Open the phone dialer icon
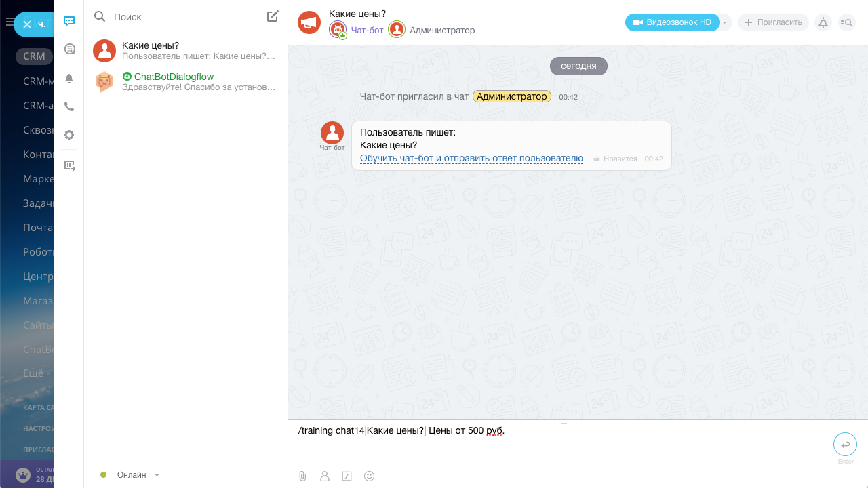Viewport: 868px width, 488px height. (69, 106)
